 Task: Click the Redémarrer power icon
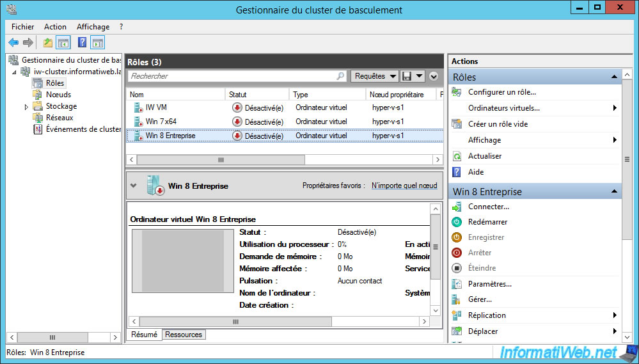coord(457,222)
